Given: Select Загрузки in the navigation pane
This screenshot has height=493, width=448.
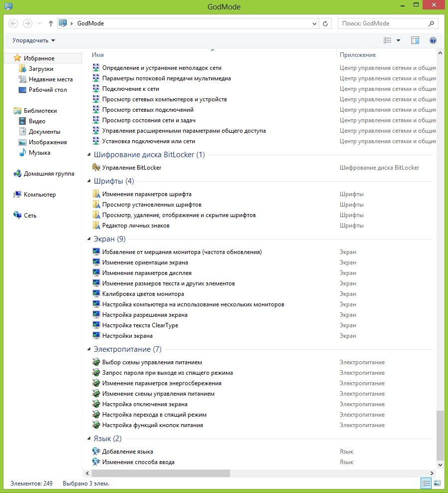Looking at the screenshot, I should click(41, 68).
